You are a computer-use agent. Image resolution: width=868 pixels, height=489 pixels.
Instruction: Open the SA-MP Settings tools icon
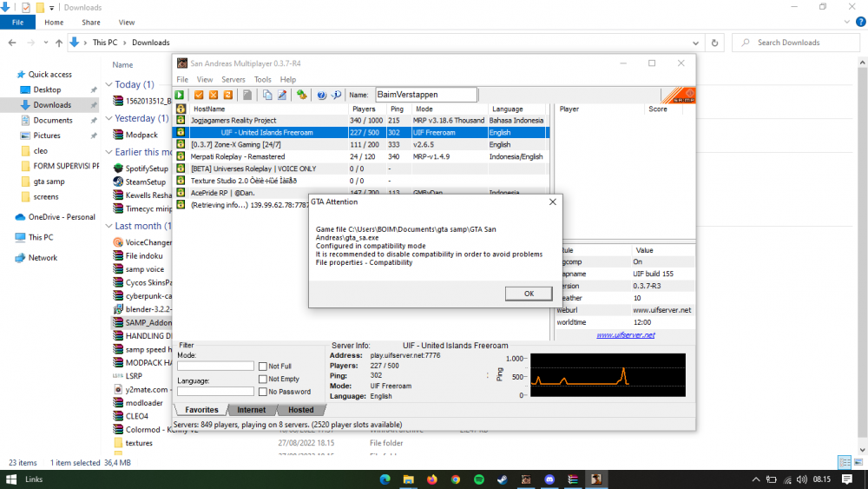coord(302,95)
